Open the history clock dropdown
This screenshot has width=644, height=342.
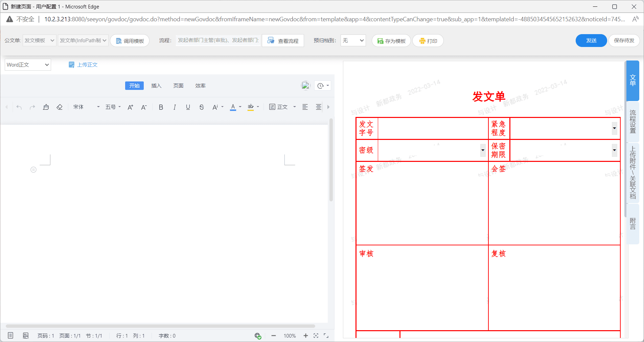323,86
